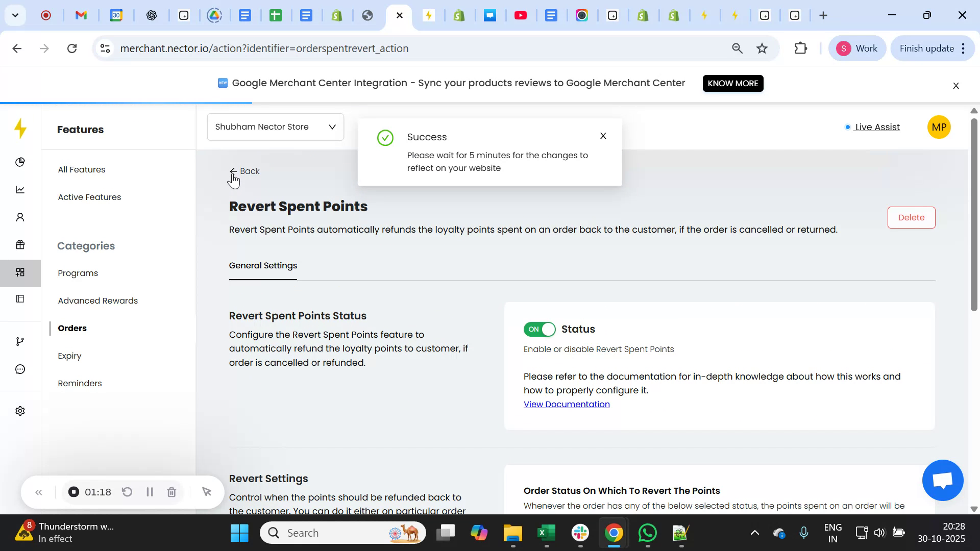
Task: Open rewards using the gift icon
Action: [20, 245]
